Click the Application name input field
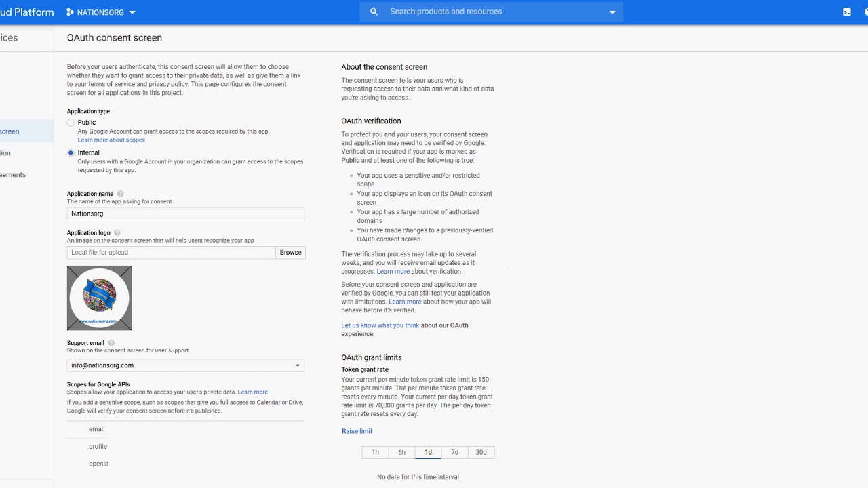The height and width of the screenshot is (488, 868). (185, 213)
